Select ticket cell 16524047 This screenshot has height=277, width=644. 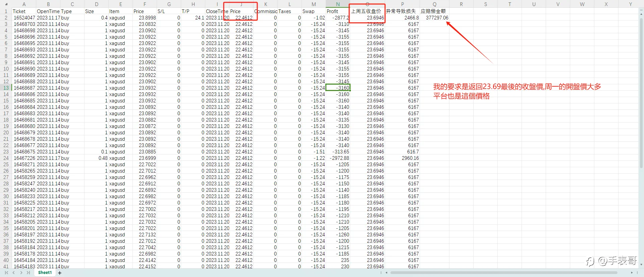(24, 17)
